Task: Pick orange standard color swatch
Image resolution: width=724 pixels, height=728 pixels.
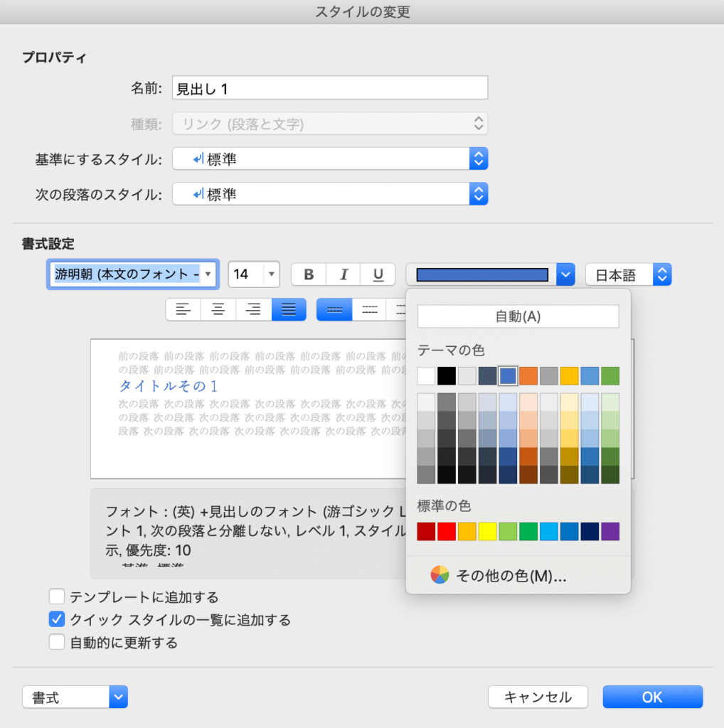Action: (x=467, y=531)
